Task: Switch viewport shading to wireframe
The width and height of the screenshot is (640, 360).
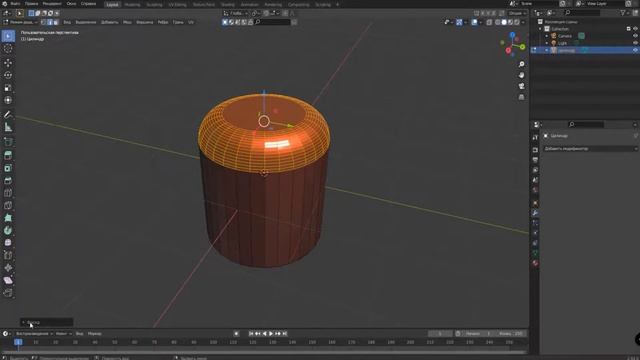Action: pyautogui.click(x=498, y=22)
